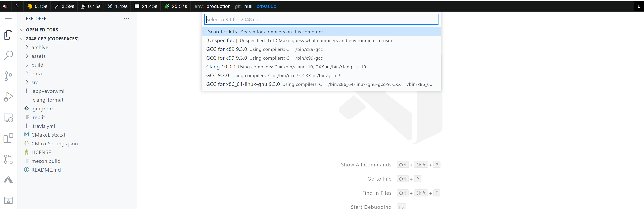
Task: Open .travis.yml file
Action: 77,126
